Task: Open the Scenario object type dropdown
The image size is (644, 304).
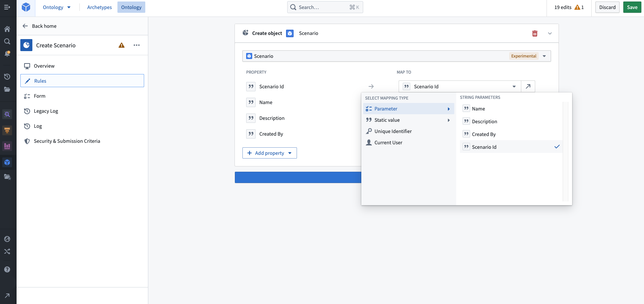Action: click(397, 56)
